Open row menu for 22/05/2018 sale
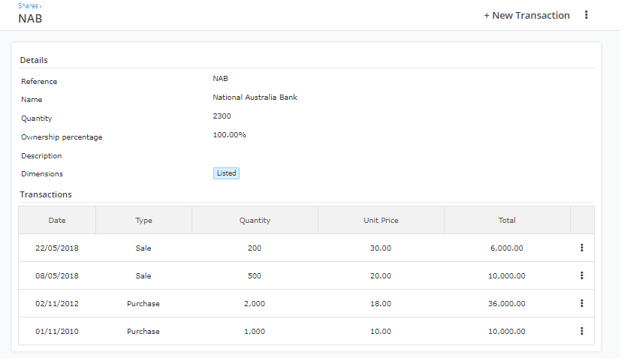Image resolution: width=633 pixels, height=364 pixels. point(582,248)
